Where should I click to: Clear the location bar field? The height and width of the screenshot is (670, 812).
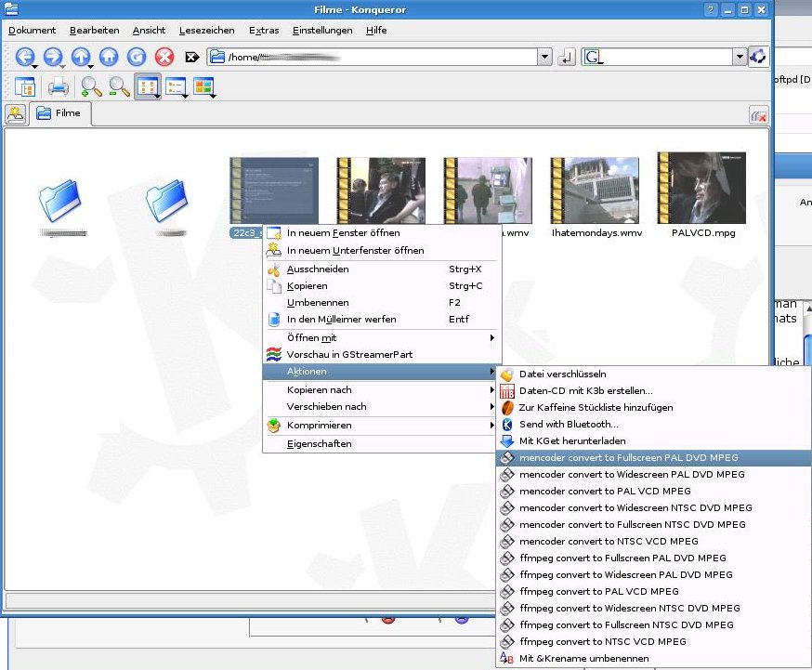pos(192,57)
